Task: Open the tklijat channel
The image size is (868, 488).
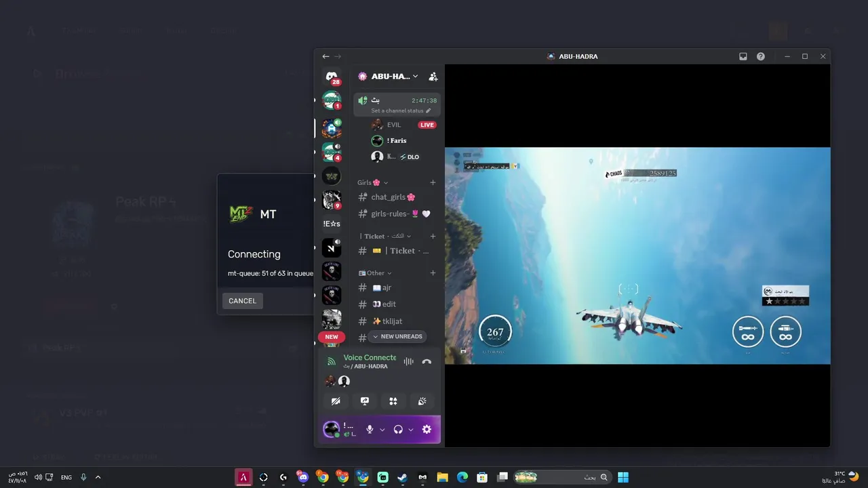Action: 397,321
